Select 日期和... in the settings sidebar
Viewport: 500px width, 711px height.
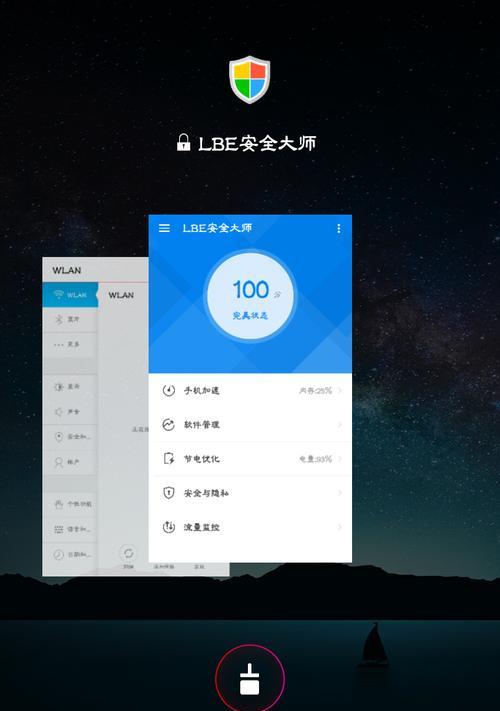[x=70, y=554]
